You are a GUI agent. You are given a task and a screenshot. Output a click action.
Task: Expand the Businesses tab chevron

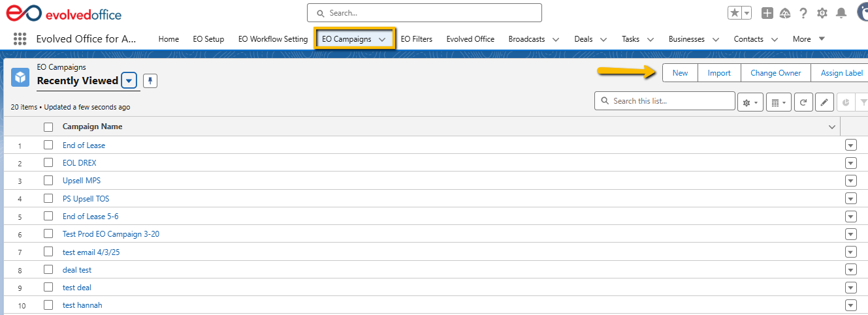coord(716,39)
